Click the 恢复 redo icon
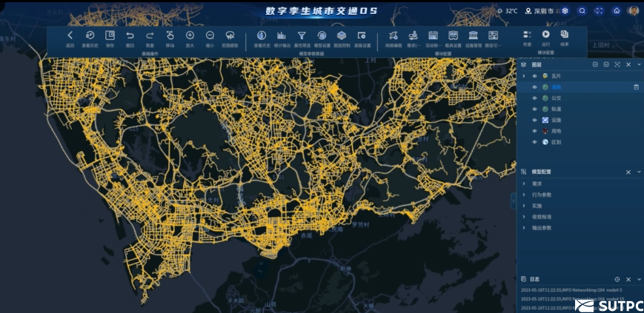644x313 pixels. (150, 36)
